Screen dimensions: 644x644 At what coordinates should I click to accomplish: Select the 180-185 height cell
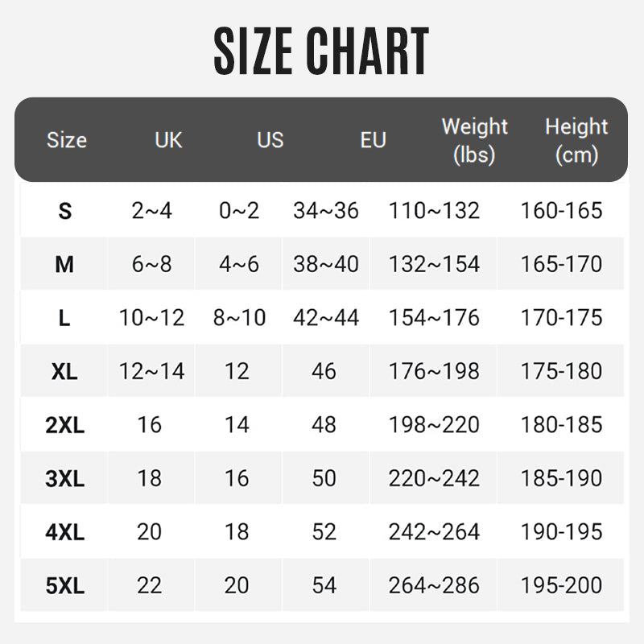click(561, 424)
